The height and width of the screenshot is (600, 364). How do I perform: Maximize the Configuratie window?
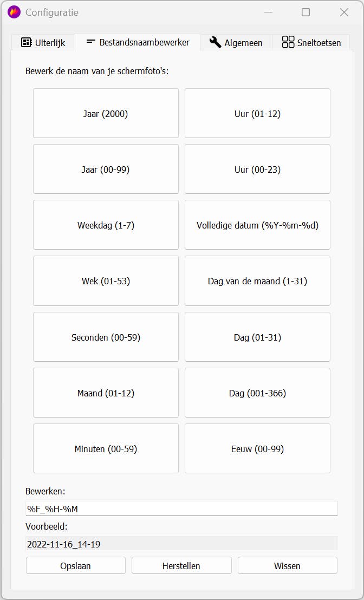305,12
